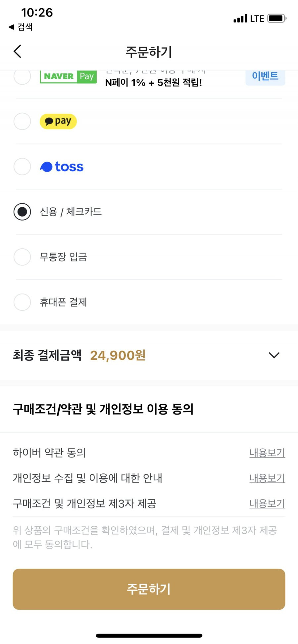Screen dimensions: 298x644
Task: Select the Kakao pay radio button
Action: click(x=22, y=121)
